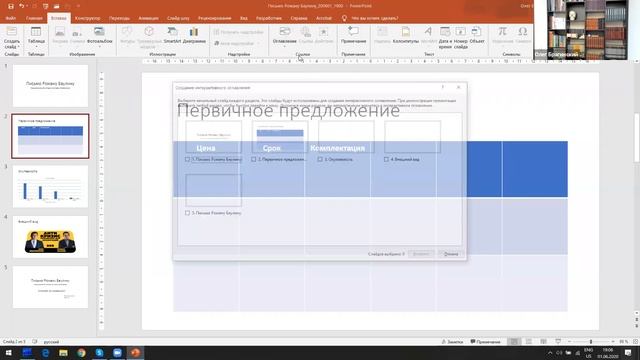The width and height of the screenshot is (640, 360).
Task: Open the Фотоальбом photo album tool
Action: tap(99, 36)
